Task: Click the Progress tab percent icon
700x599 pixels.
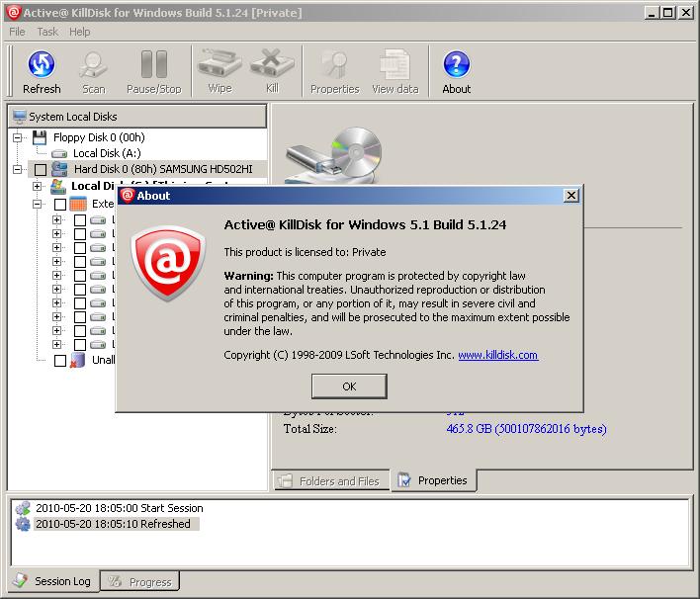Action: (115, 581)
